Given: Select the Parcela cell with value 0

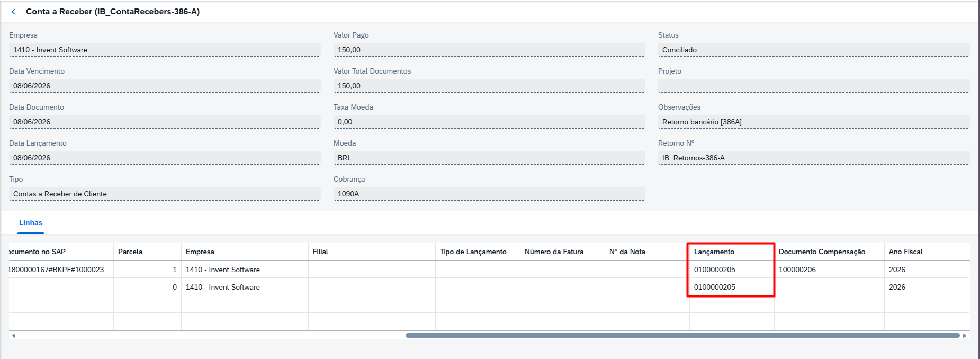Looking at the screenshot, I should click(x=148, y=287).
